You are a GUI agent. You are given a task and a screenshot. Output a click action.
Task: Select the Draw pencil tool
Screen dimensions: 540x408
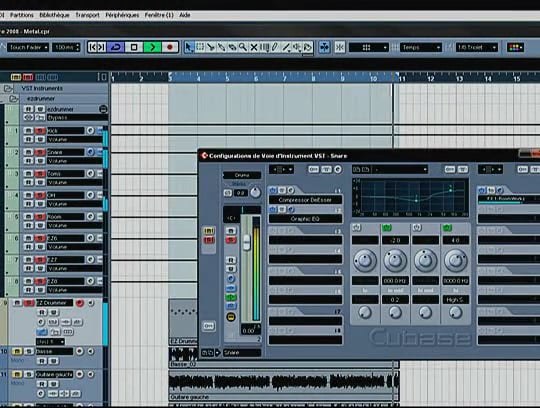pyautogui.click(x=275, y=47)
